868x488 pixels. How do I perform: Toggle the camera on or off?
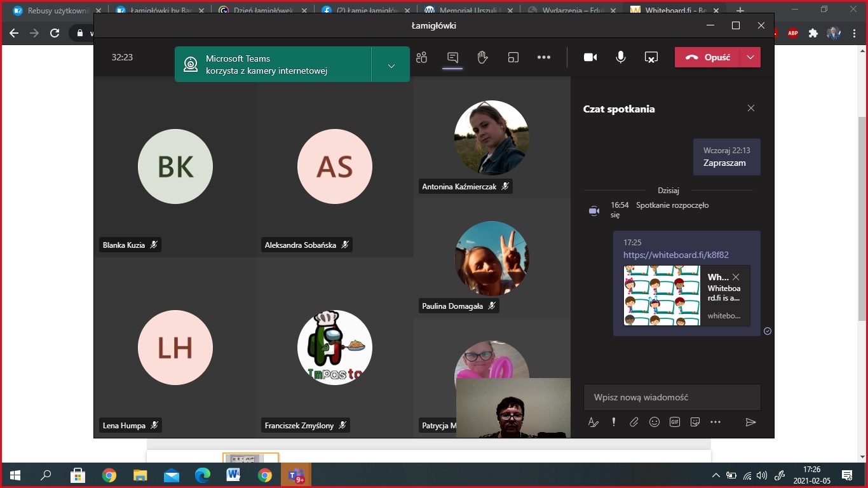point(590,58)
